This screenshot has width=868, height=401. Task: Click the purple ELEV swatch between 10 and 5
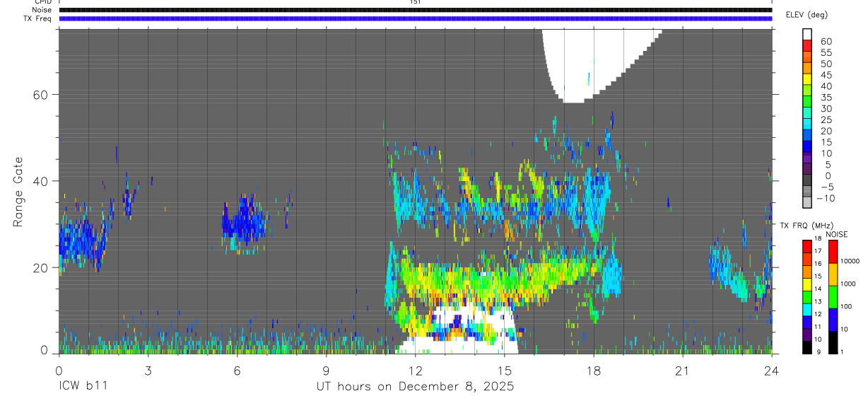click(x=807, y=158)
